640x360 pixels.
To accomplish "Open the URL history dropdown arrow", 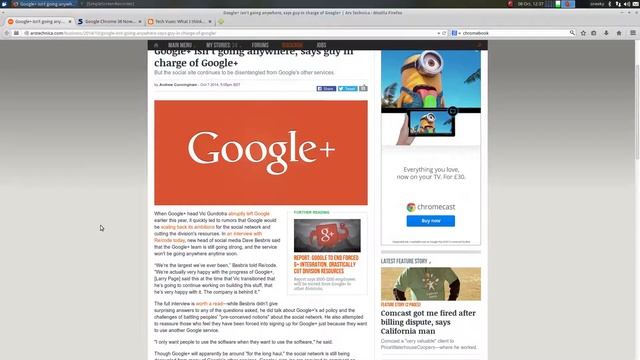I will [439, 33].
